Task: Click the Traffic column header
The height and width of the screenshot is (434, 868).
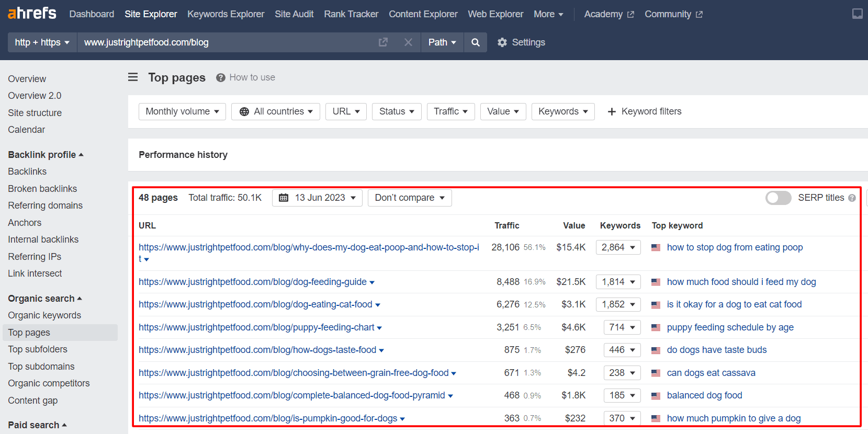Action: click(x=507, y=225)
